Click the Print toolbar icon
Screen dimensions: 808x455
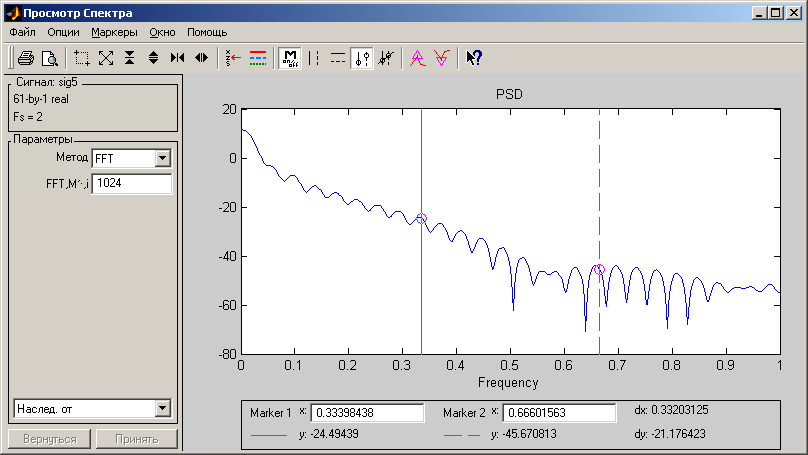tap(26, 58)
